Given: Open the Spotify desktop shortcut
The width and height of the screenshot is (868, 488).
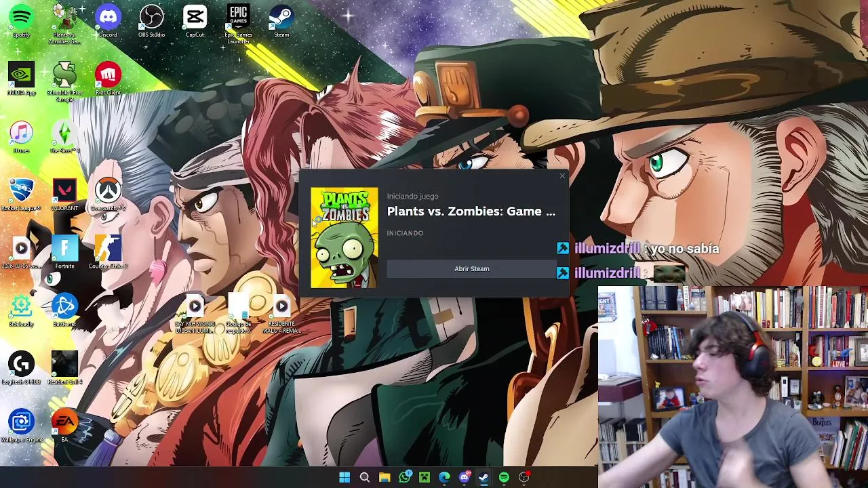Looking at the screenshot, I should (21, 21).
